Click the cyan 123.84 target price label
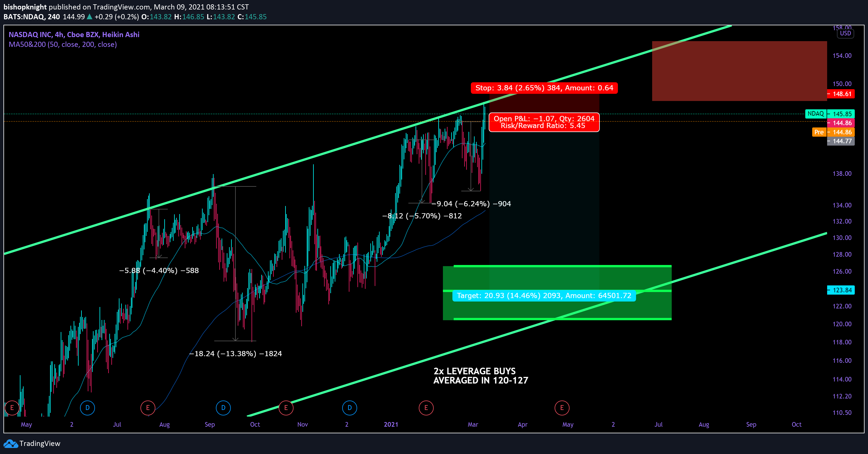This screenshot has width=868, height=454. coord(841,290)
